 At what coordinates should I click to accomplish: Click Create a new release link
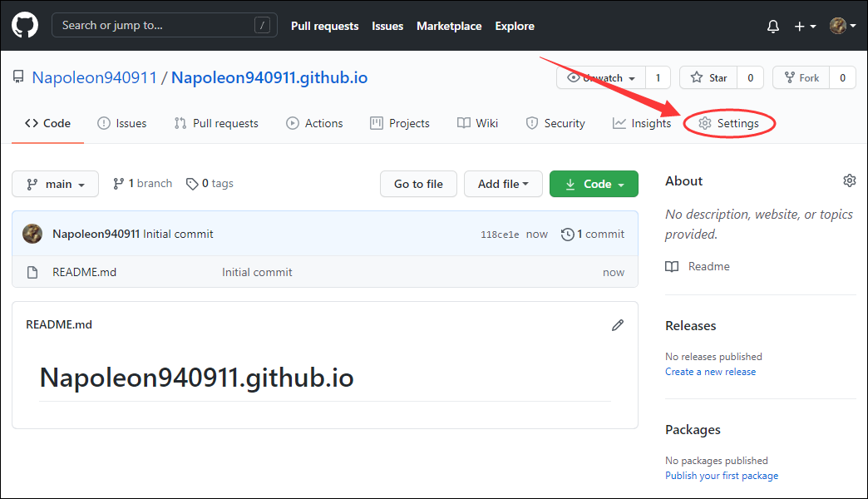pos(710,372)
